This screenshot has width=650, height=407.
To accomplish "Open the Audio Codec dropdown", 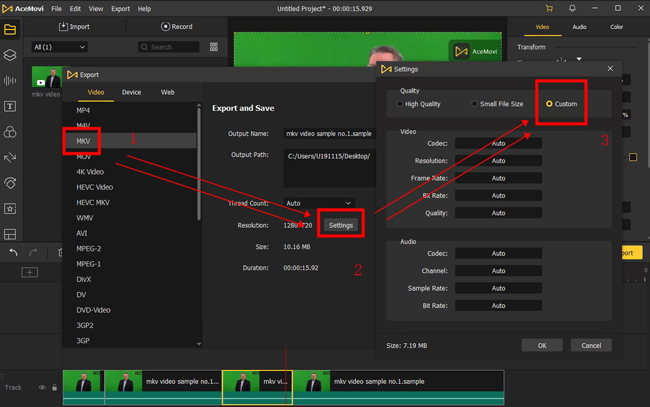I will [498, 253].
